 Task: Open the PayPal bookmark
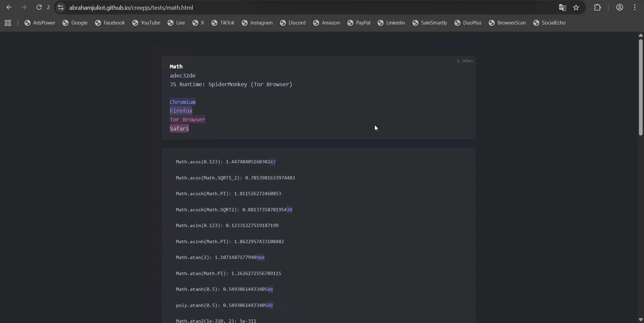[x=359, y=23]
